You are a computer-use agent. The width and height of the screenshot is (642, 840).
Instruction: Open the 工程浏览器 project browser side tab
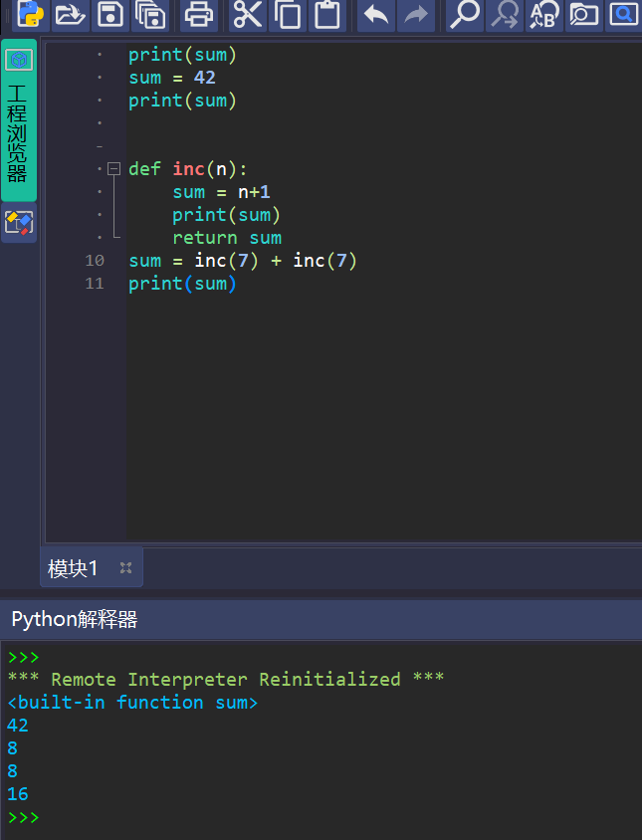point(19,120)
